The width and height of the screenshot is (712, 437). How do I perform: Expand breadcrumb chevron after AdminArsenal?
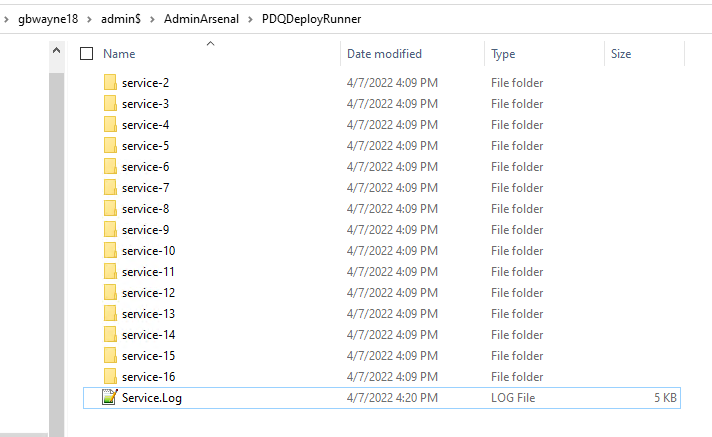click(x=250, y=19)
